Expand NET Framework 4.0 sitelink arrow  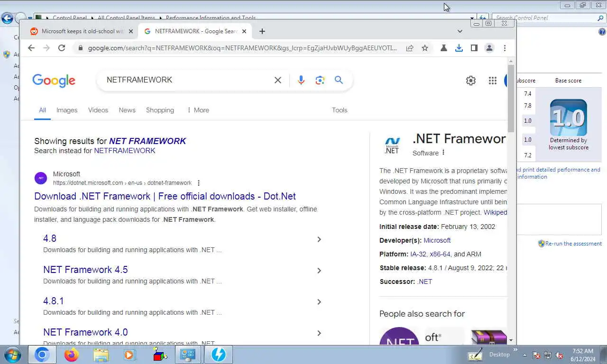point(319,333)
